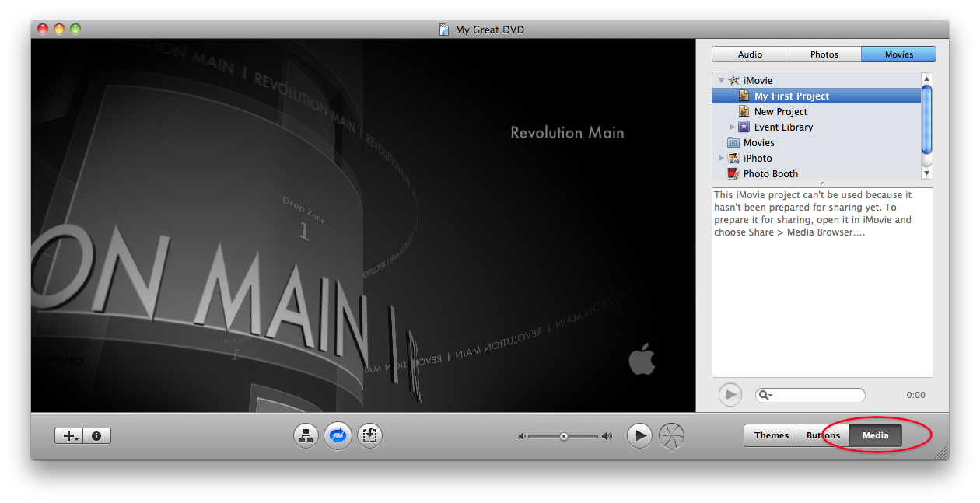Click the My Great DVD document icon

click(x=444, y=30)
